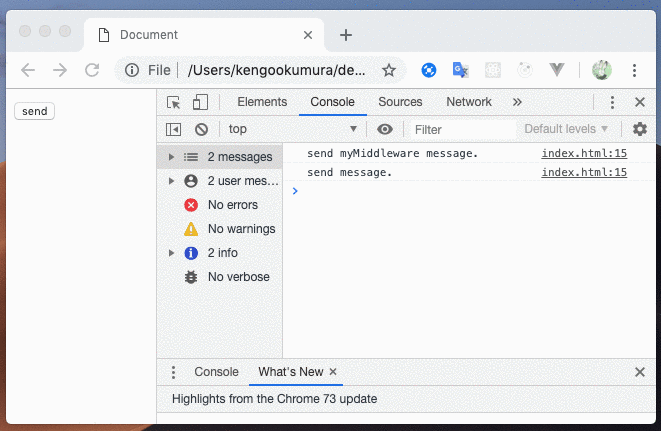661x431 pixels.
Task: Open the top context dropdown
Action: click(x=293, y=129)
